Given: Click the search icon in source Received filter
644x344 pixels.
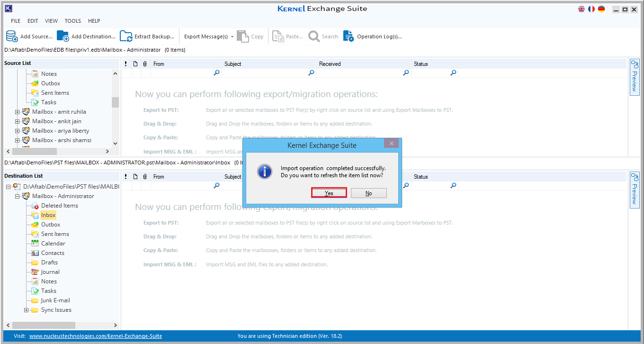Looking at the screenshot, I should click(406, 73).
